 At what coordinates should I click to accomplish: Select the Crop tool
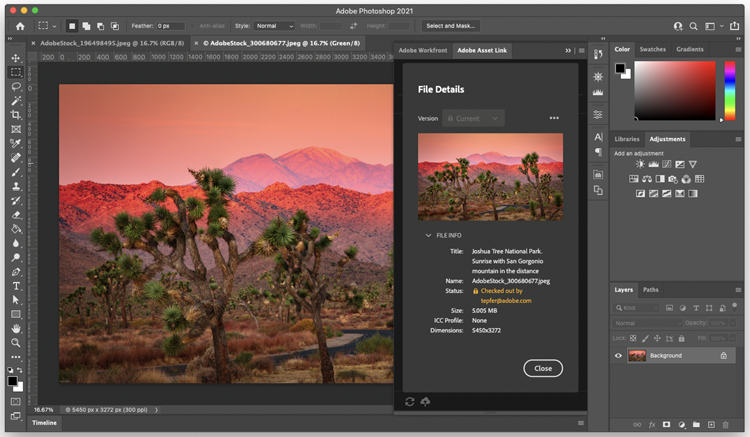coord(16,115)
